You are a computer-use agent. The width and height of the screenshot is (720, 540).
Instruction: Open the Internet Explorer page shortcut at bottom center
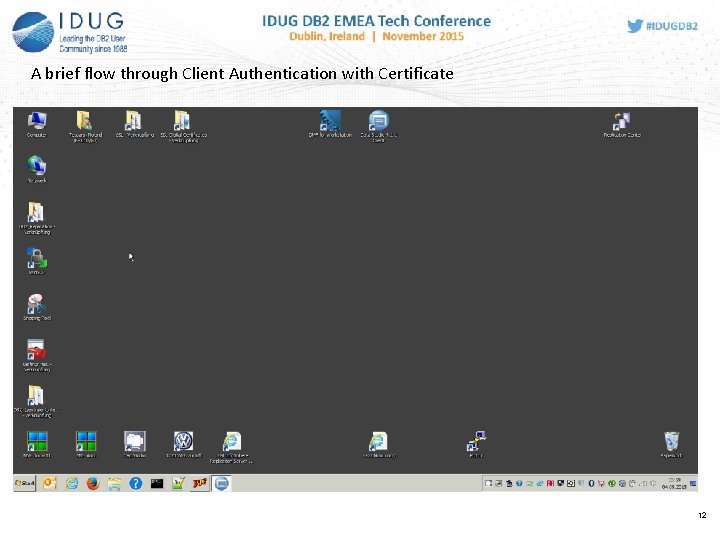[379, 444]
